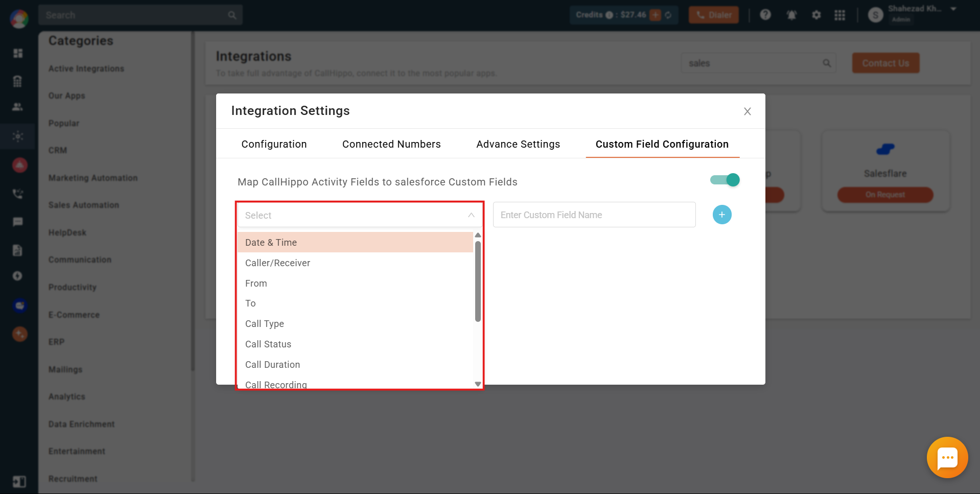
Task: Select Call Type in dropdown list
Action: pos(355,323)
